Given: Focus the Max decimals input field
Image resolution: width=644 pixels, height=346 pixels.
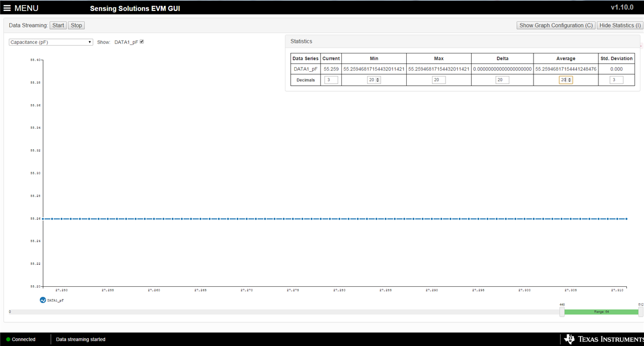Looking at the screenshot, I should pos(439,80).
